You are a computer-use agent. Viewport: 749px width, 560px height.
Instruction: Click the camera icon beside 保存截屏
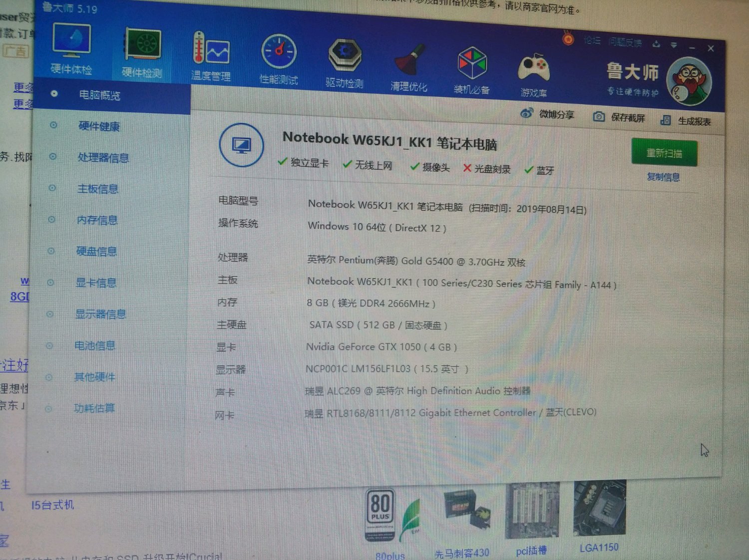(x=599, y=117)
